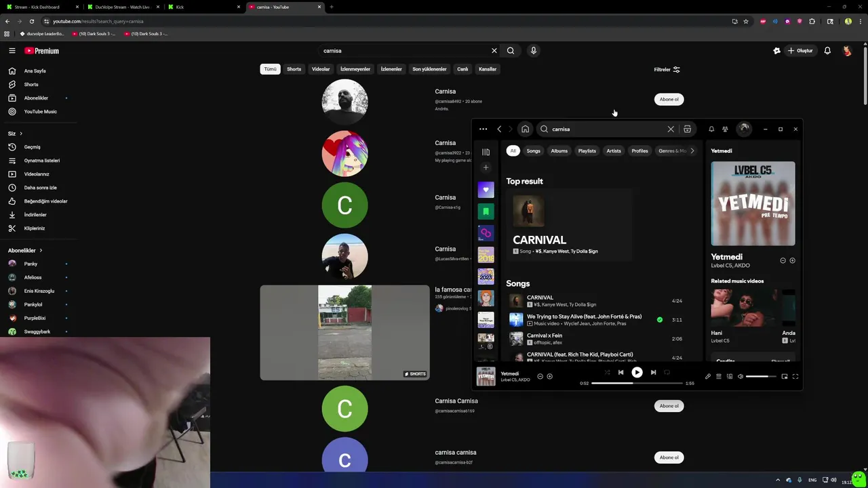Create a new Spotify playlist with plus

[x=486, y=167]
